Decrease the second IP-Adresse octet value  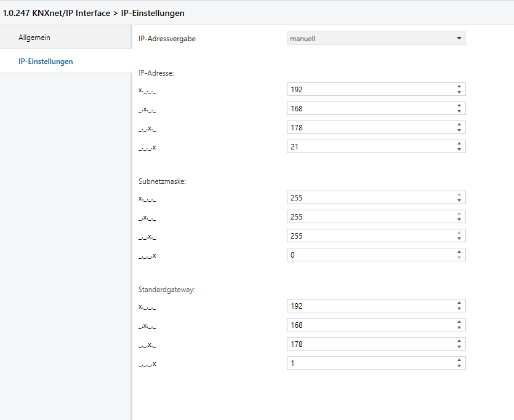pyautogui.click(x=459, y=111)
